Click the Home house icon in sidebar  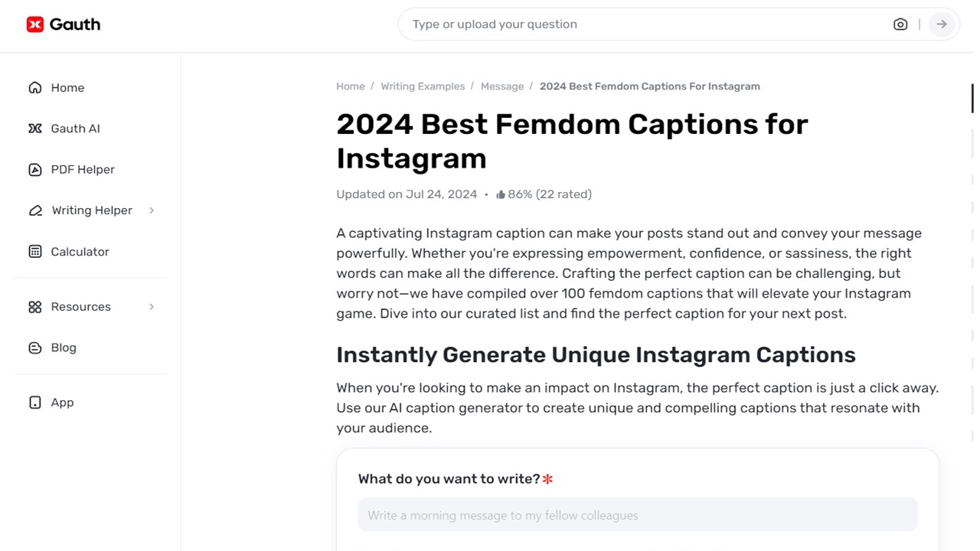35,87
